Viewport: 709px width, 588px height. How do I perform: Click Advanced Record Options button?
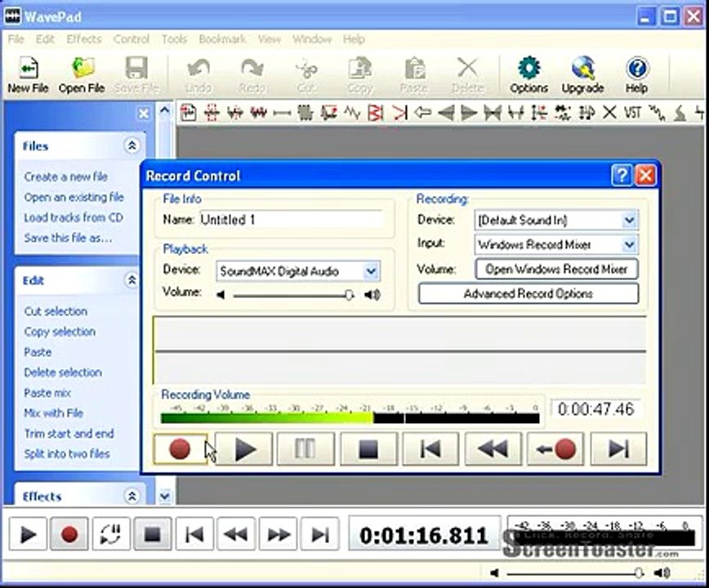pos(528,294)
